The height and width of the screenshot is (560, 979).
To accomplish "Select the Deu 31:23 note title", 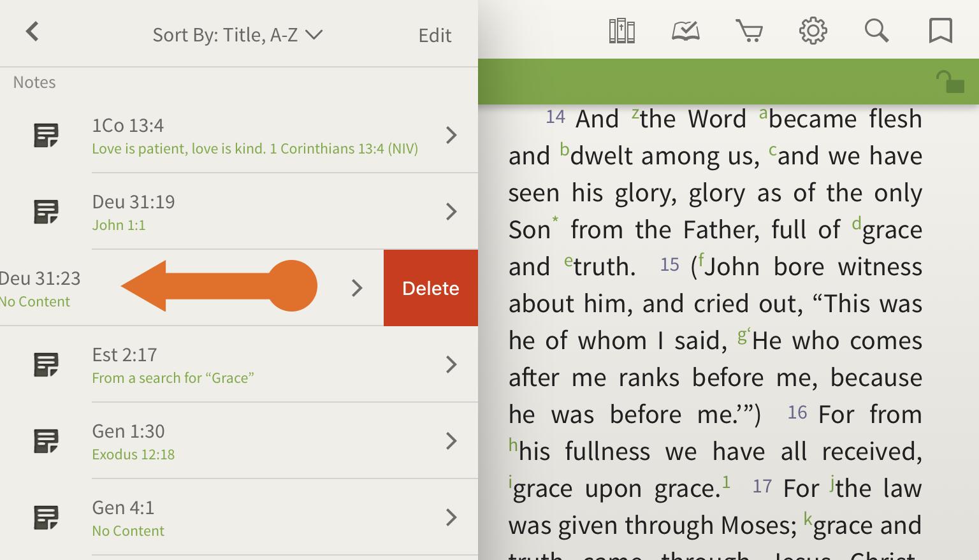I will pyautogui.click(x=40, y=278).
